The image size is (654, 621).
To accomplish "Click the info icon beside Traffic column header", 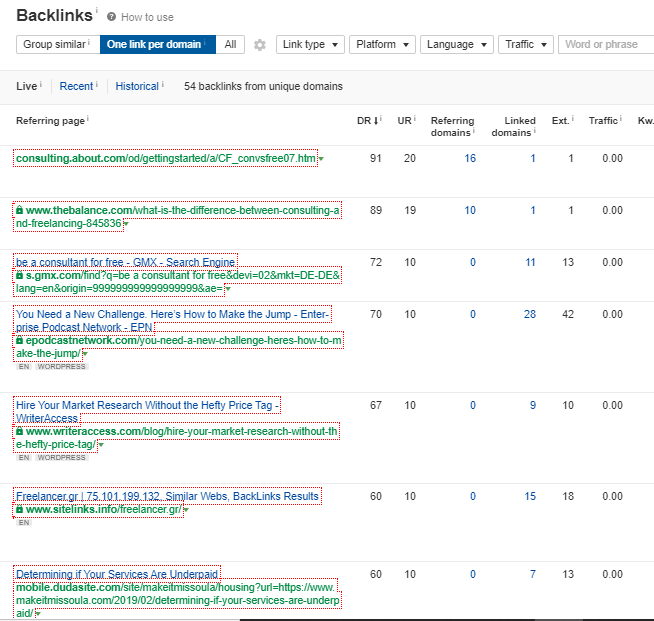I will (622, 119).
